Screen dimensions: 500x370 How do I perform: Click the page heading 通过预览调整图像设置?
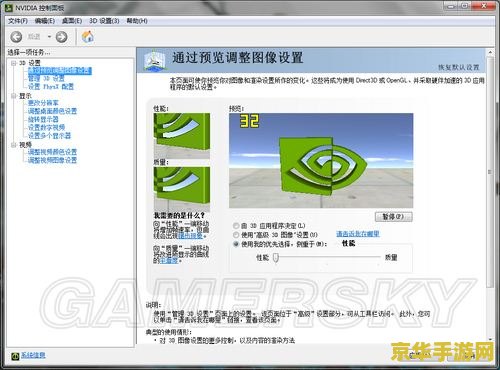click(238, 58)
